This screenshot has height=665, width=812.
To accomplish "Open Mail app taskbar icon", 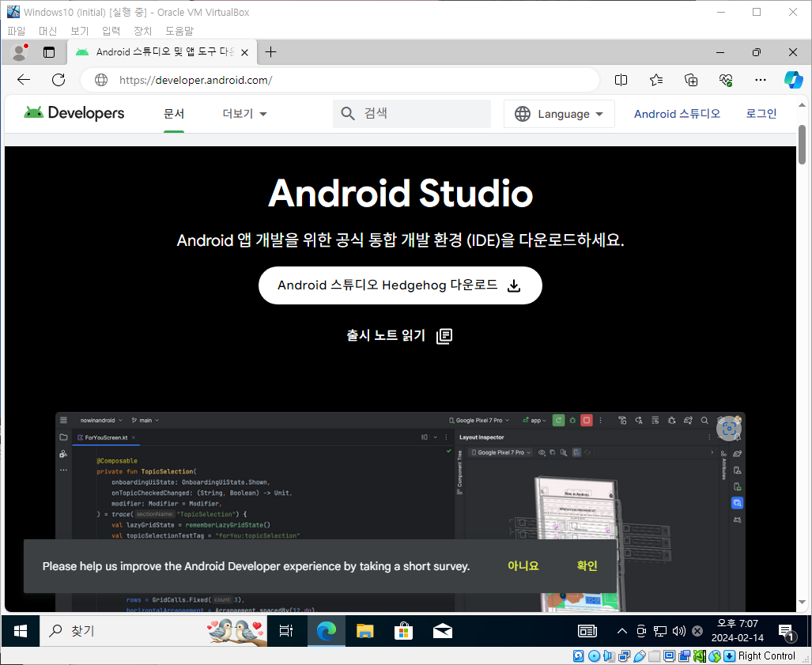I will [x=442, y=631].
